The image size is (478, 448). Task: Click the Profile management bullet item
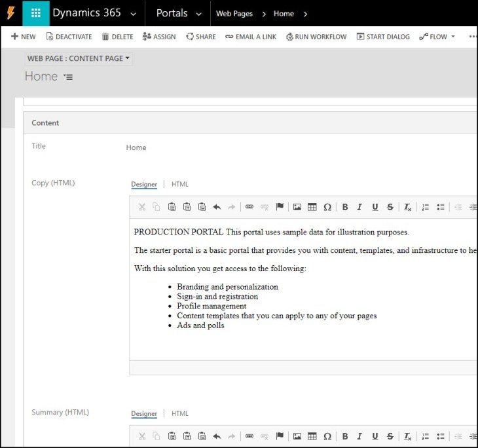point(211,306)
